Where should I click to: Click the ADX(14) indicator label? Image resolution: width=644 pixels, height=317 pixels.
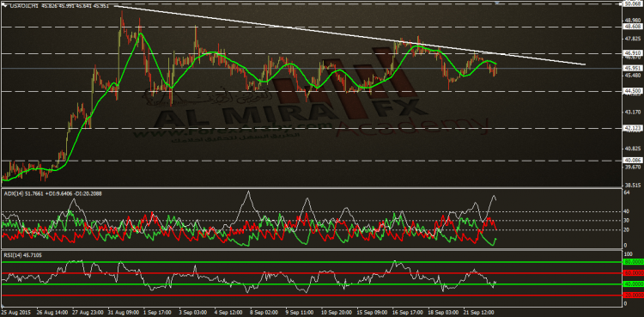(52, 192)
